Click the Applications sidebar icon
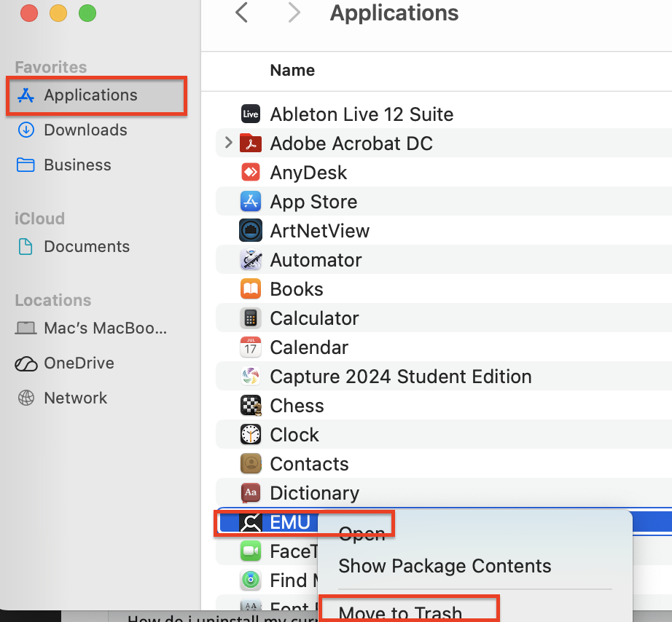The height and width of the screenshot is (622, 672). click(26, 95)
